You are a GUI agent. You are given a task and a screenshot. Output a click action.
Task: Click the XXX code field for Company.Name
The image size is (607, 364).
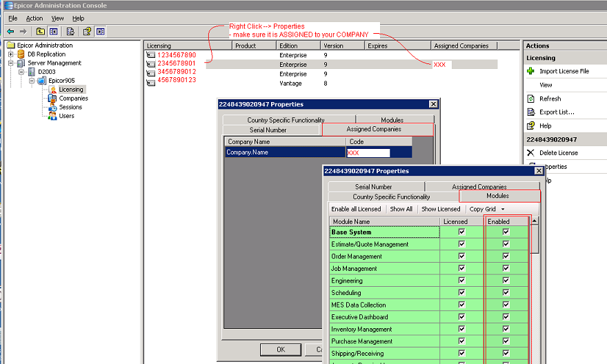[368, 152]
